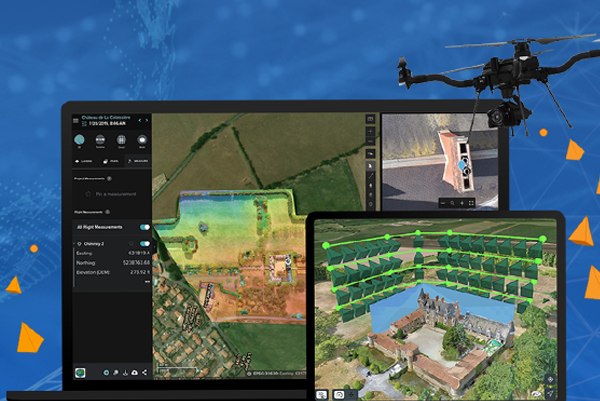
Task: Click the Chimney 2 pin on photo
Action: 463,166
